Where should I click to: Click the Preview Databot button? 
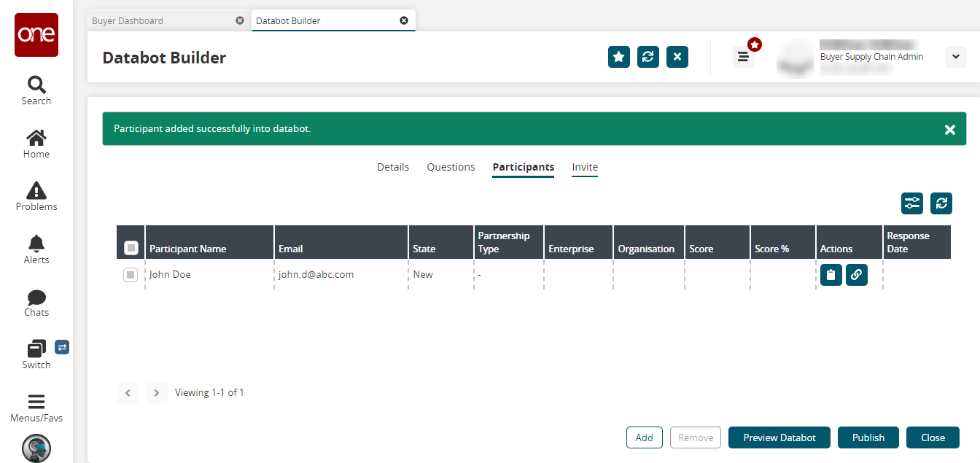coord(779,437)
